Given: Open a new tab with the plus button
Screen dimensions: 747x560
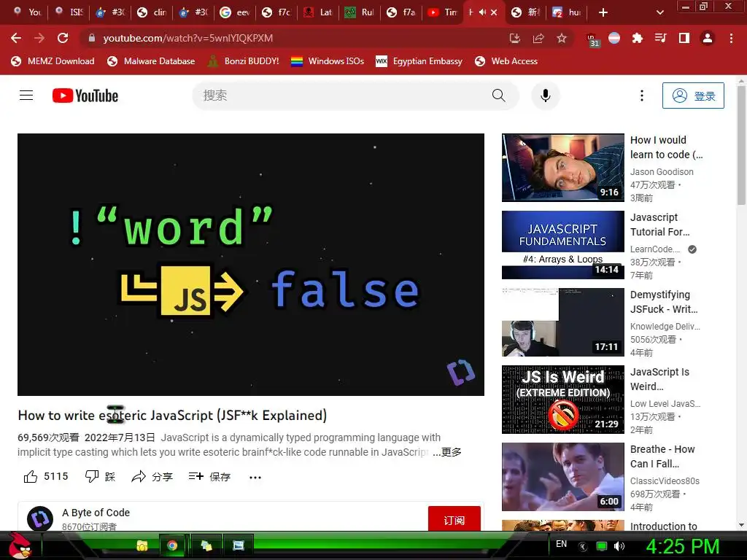Looking at the screenshot, I should (x=603, y=12).
